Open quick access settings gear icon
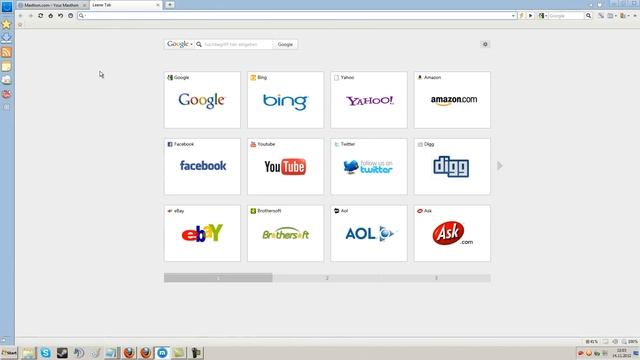Image resolution: width=640 pixels, height=360 pixels. pyautogui.click(x=485, y=44)
